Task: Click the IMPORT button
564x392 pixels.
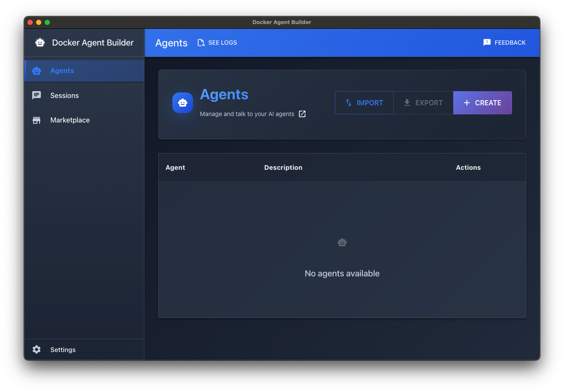Action: [x=364, y=103]
